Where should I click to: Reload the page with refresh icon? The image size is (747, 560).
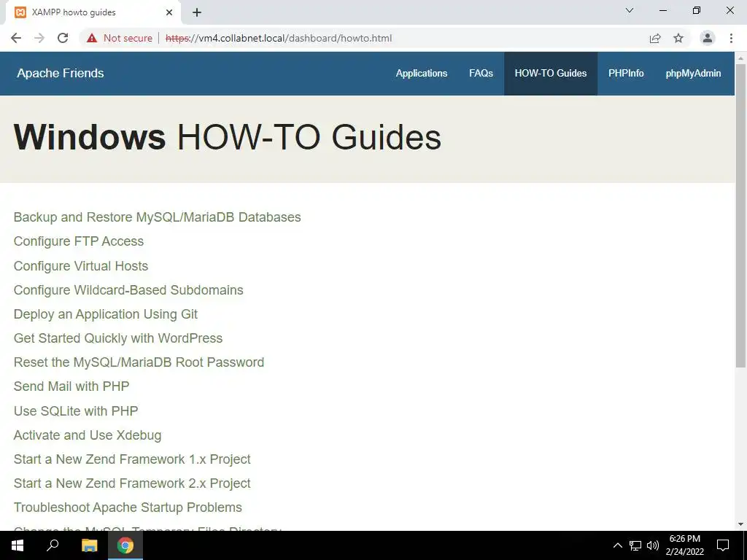(63, 38)
